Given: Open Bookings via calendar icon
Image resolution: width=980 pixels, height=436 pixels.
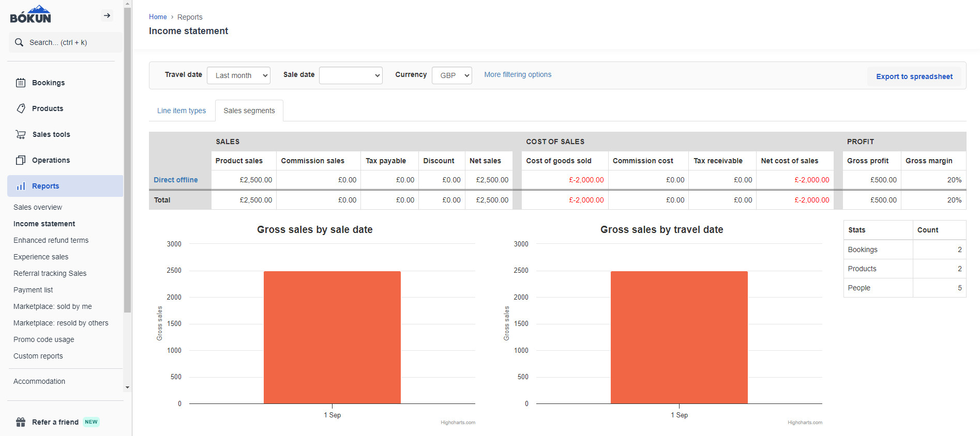Looking at the screenshot, I should pos(21,83).
